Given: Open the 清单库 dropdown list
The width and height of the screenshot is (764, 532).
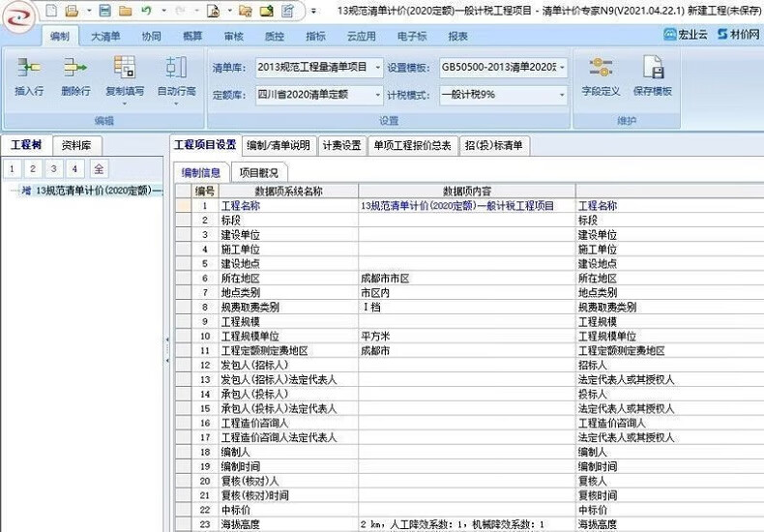Looking at the screenshot, I should 377,68.
